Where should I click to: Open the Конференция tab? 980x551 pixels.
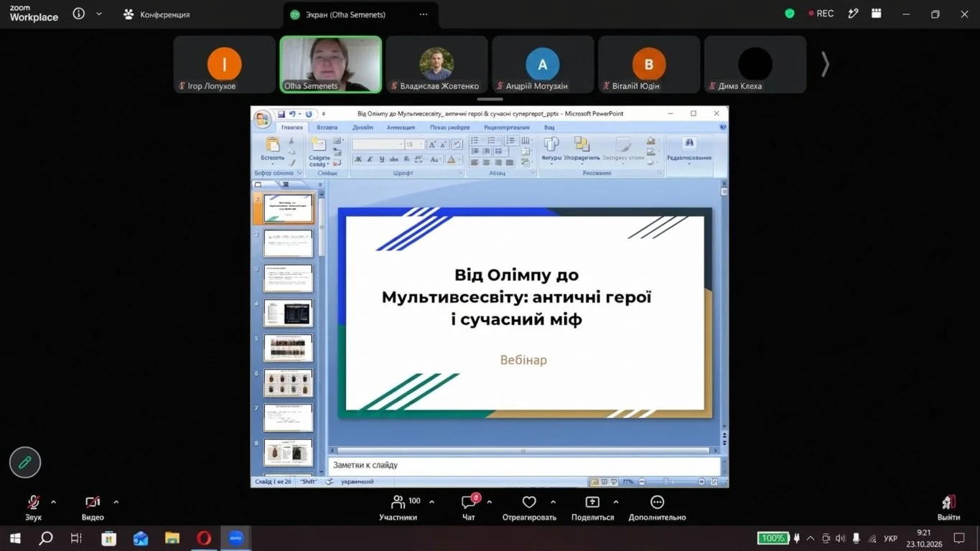click(157, 14)
